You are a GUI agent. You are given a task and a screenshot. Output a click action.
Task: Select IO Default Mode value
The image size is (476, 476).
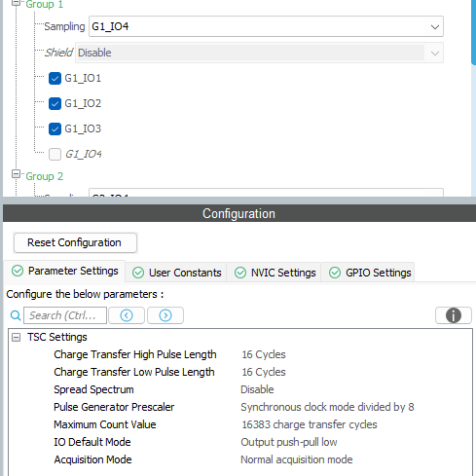point(289,442)
